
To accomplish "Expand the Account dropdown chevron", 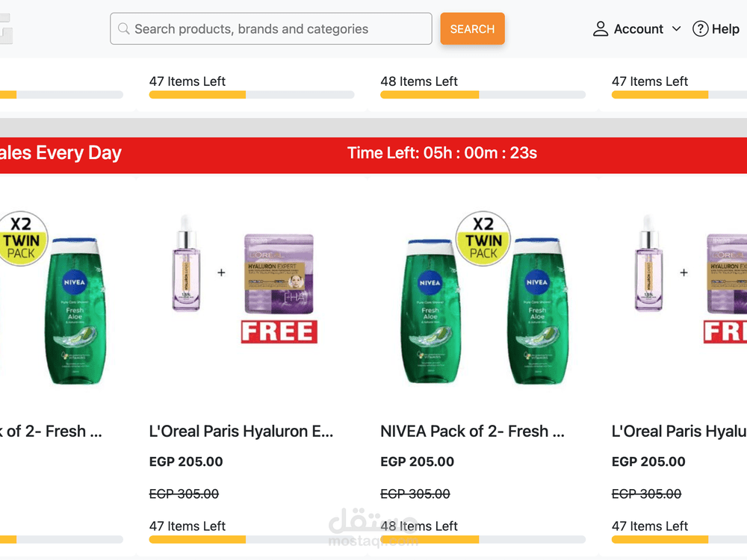I will click(x=677, y=29).
